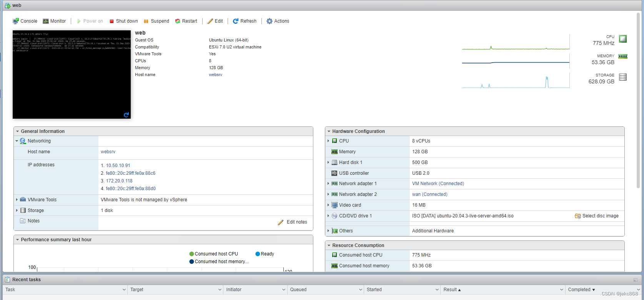This screenshot has width=644, height=300.
Task: Edit the VM settings
Action: click(x=215, y=21)
